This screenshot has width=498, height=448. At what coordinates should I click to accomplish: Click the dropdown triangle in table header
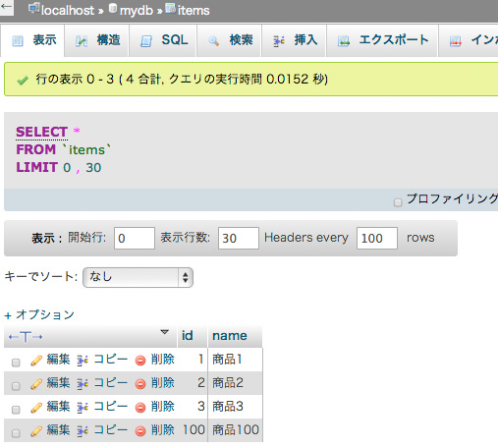pos(165,332)
